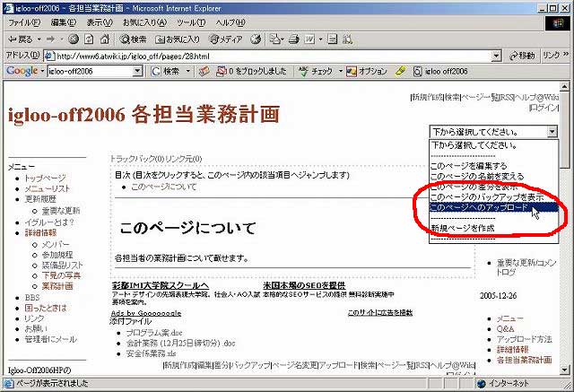Click Google toolbar search (検索) button
Viewport: 574px width, 392px height.
click(165, 71)
